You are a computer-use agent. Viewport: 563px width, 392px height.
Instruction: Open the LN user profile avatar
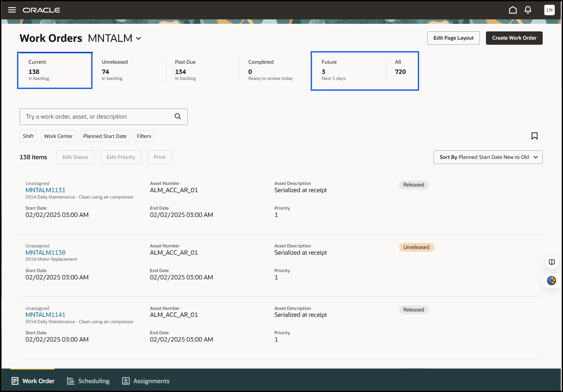point(549,10)
